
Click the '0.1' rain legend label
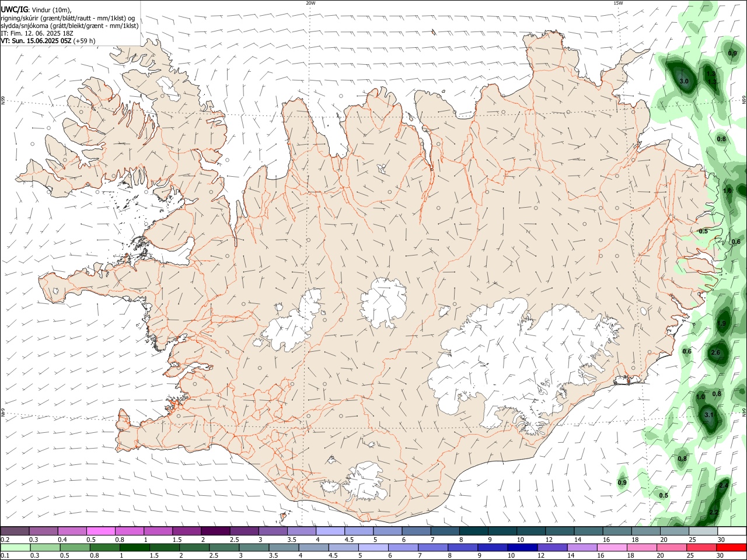[5, 556]
